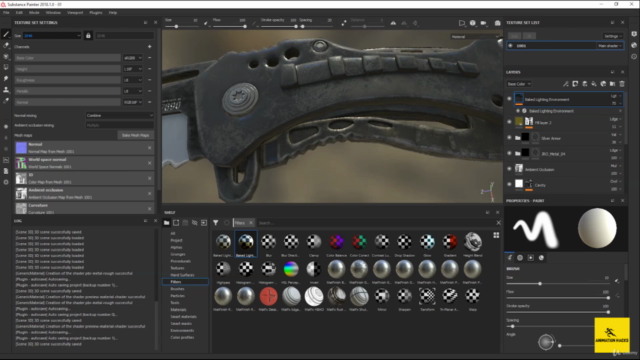
Task: Open the Viewport menu
Action: [75, 13]
